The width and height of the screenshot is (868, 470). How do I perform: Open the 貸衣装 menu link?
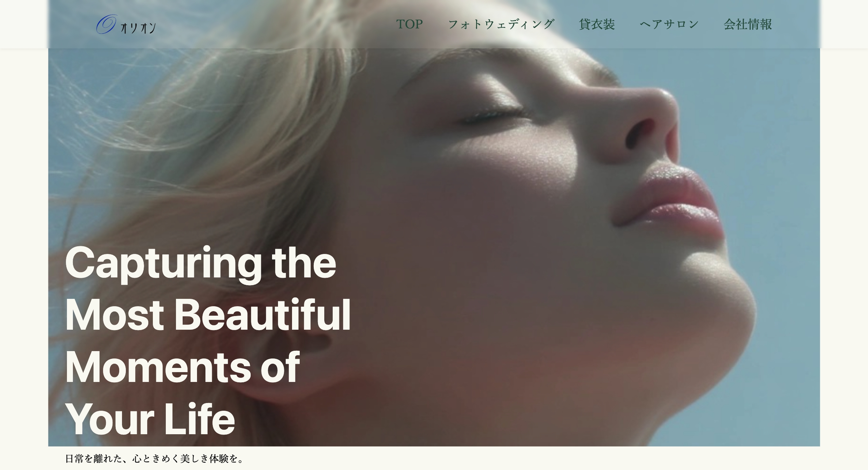(x=597, y=24)
